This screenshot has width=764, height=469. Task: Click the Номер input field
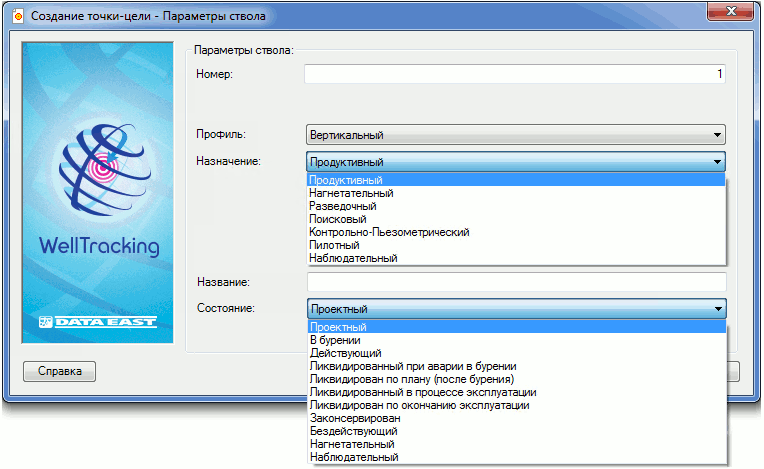point(515,74)
